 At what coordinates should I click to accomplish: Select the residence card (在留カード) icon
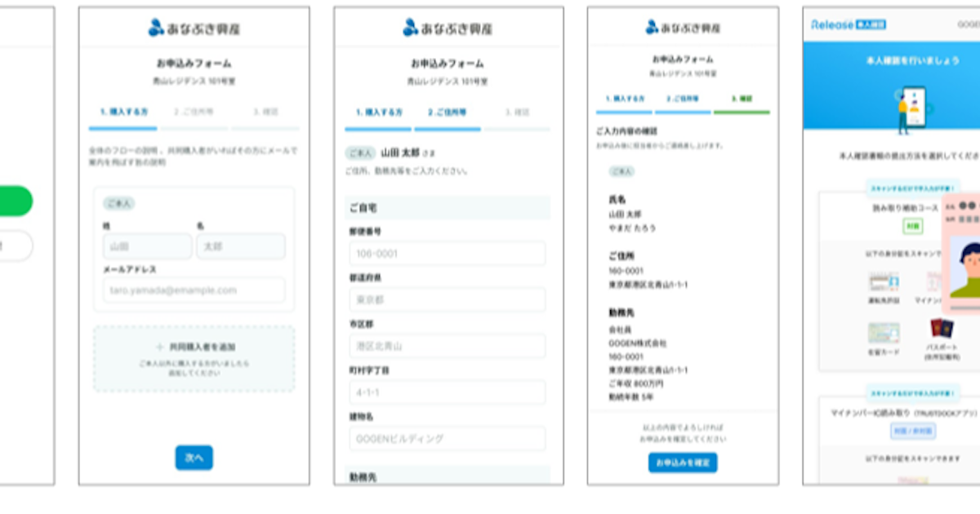click(x=883, y=333)
